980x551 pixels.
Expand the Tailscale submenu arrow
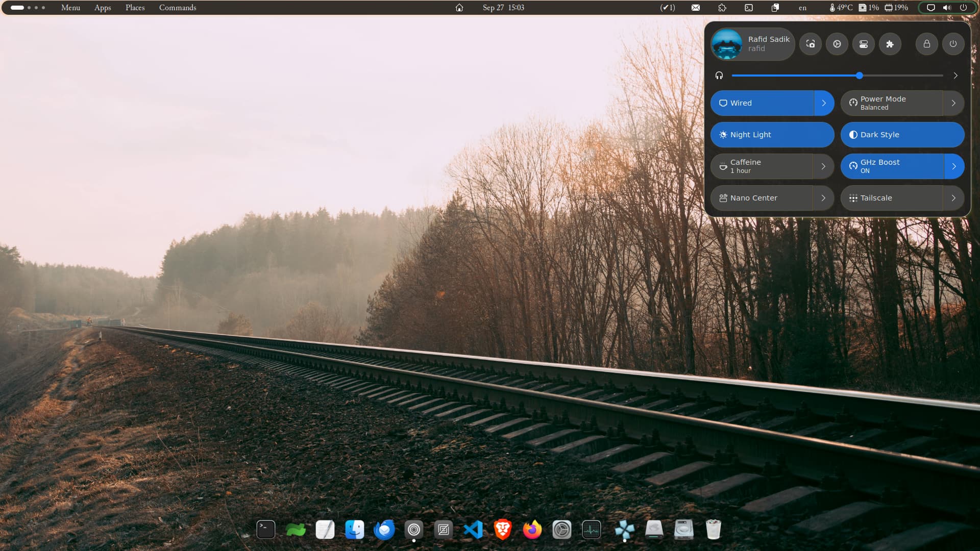click(953, 198)
